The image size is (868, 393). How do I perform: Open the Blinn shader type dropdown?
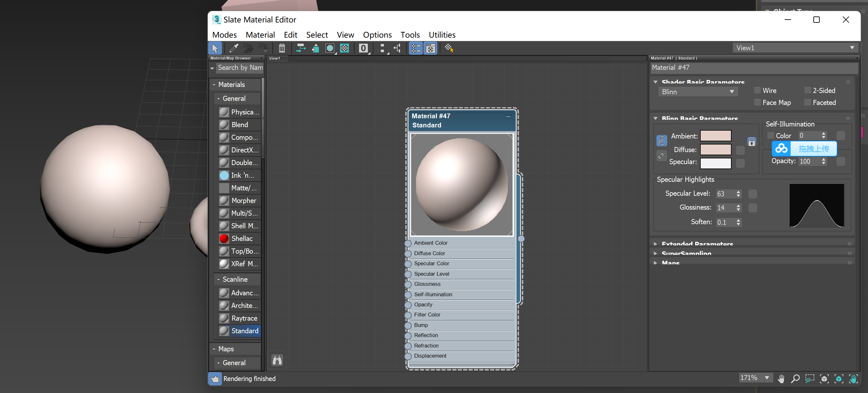point(697,92)
